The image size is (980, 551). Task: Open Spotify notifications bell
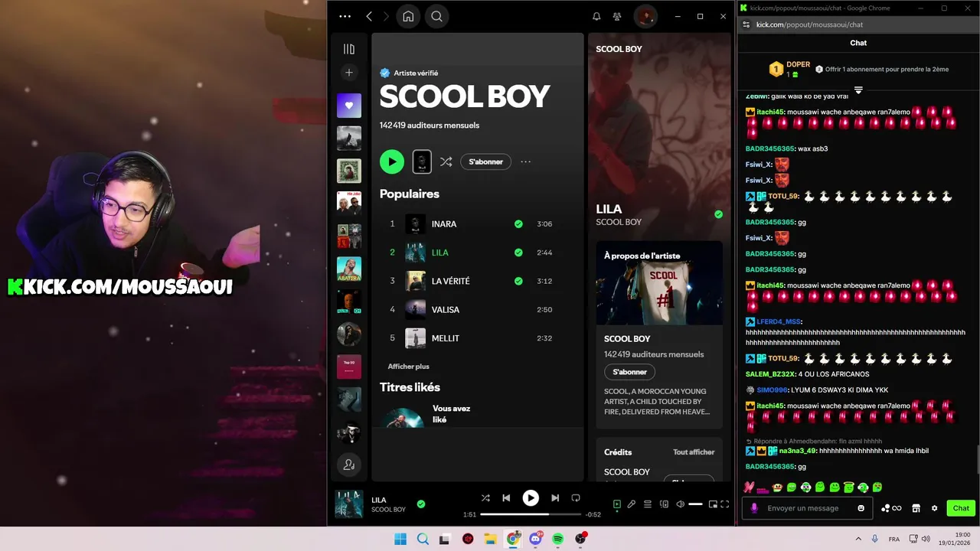(596, 16)
